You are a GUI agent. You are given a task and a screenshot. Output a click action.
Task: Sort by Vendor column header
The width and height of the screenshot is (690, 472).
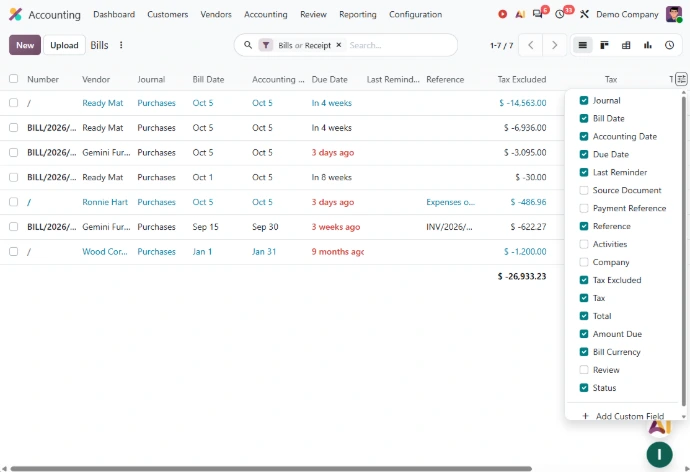[96, 80]
